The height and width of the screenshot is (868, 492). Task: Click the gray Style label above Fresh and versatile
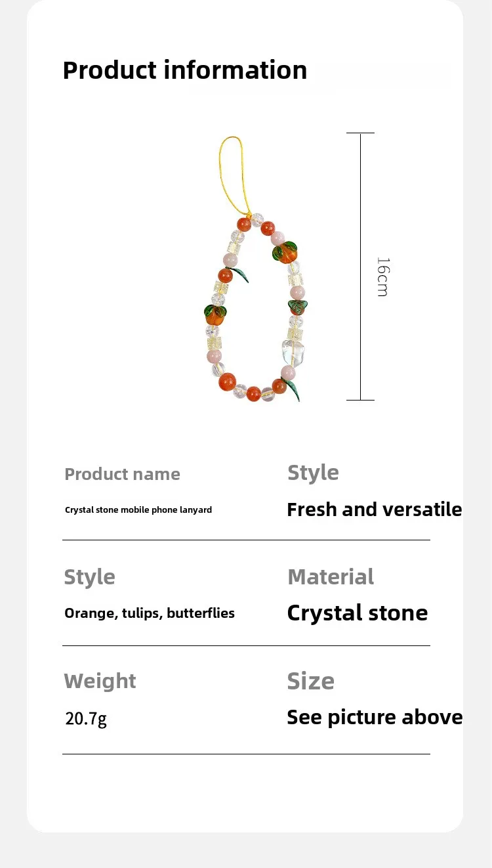[x=313, y=472]
